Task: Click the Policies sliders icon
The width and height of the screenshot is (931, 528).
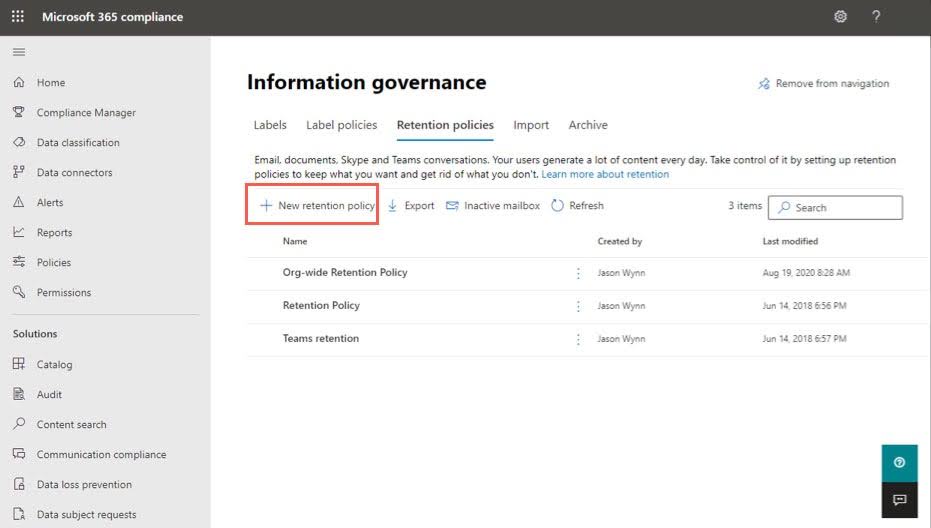Action: [19, 261]
